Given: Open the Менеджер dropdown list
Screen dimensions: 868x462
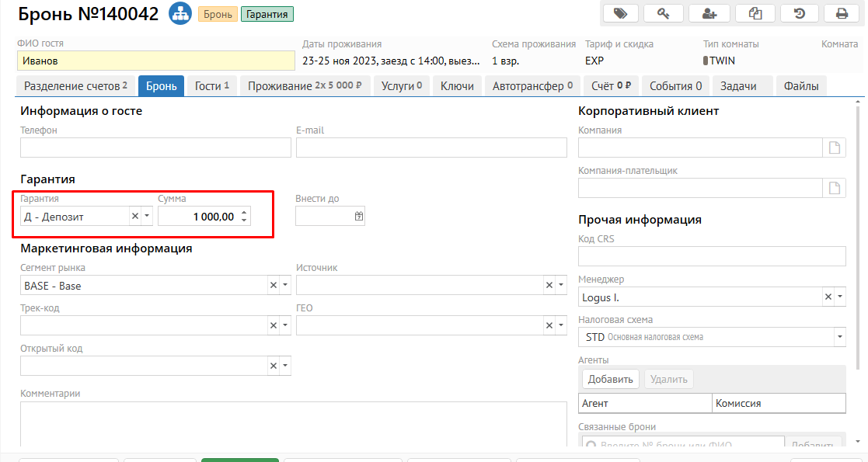Looking at the screenshot, I should [838, 297].
